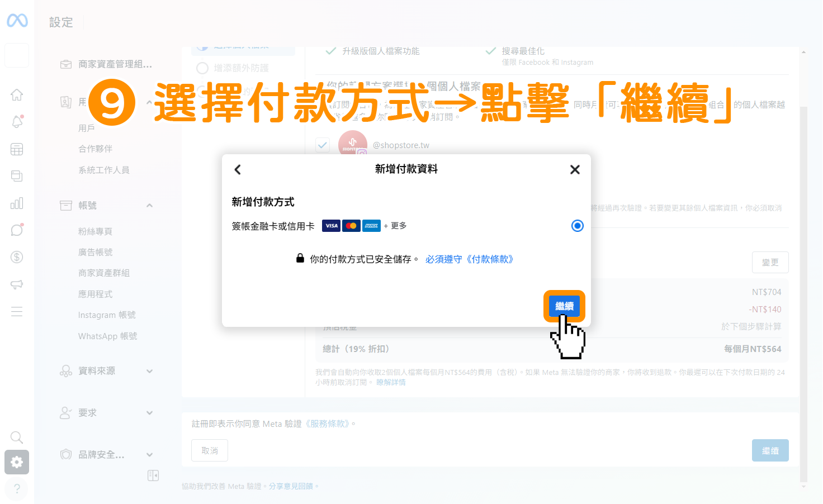Collapse the 帳號 section
823x504 pixels.
(x=149, y=206)
